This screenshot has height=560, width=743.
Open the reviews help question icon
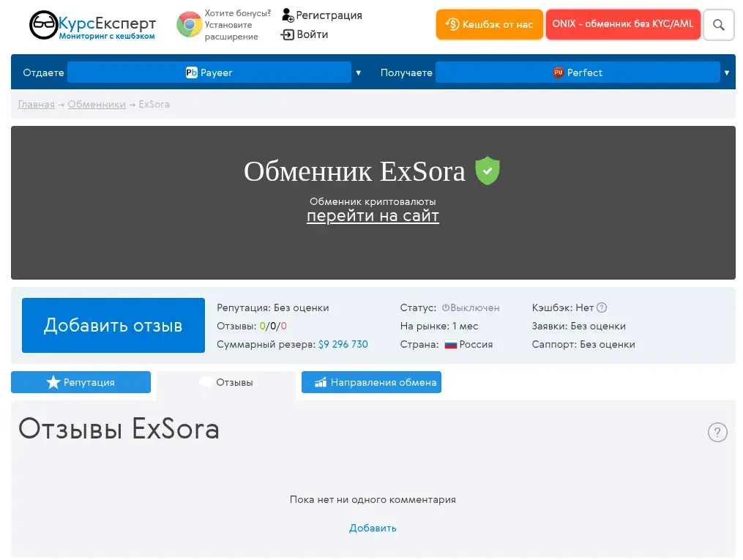click(x=717, y=432)
